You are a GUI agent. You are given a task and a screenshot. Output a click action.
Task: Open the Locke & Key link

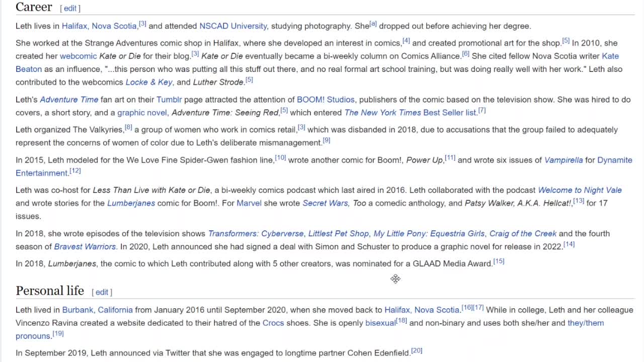[x=149, y=82]
